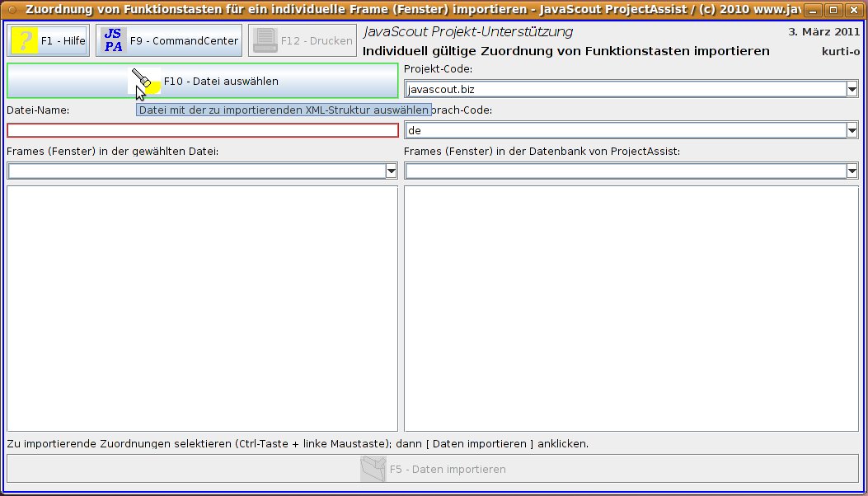Click the printer icon for F12 Drucken

265,40
